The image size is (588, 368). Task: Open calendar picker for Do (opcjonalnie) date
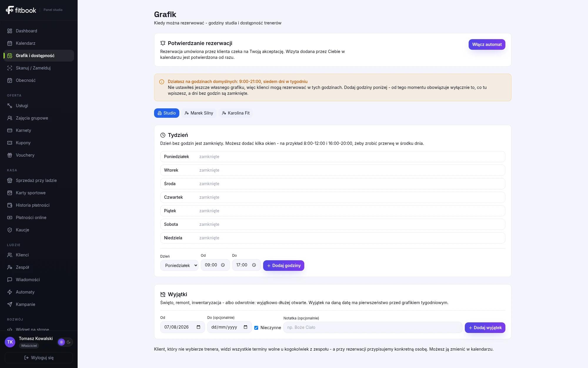[245, 327]
